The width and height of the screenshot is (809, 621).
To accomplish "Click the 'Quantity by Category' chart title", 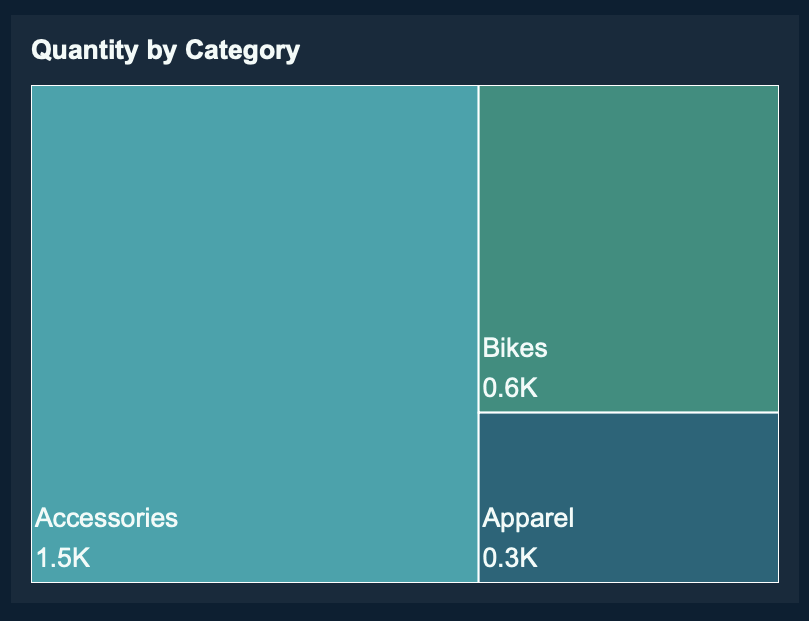I will click(165, 50).
